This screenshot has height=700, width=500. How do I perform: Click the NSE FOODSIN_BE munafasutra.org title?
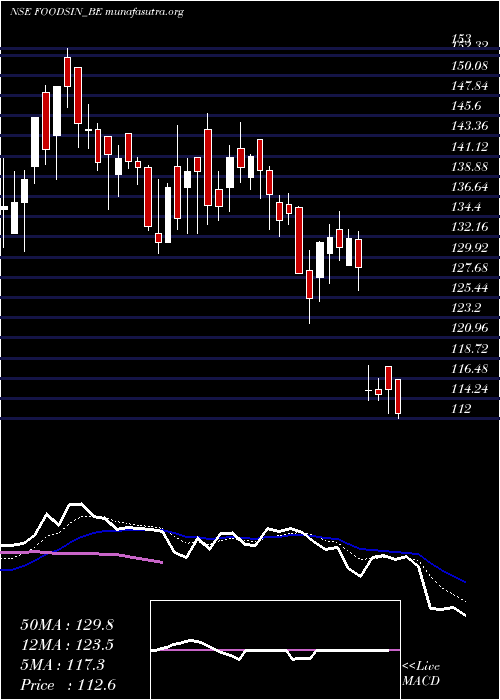(x=97, y=12)
